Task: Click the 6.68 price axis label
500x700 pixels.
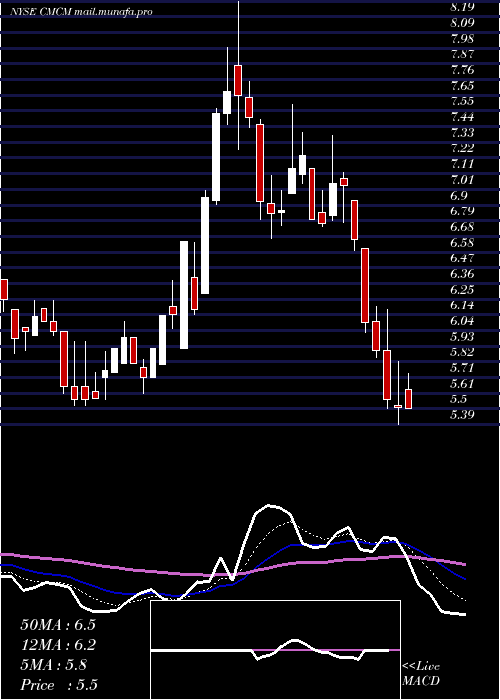Action: (x=462, y=227)
